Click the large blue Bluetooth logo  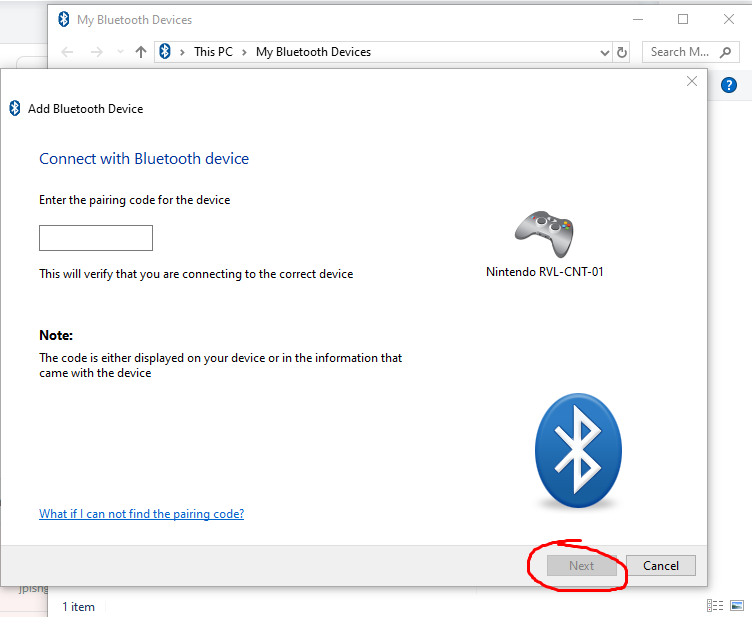(578, 451)
